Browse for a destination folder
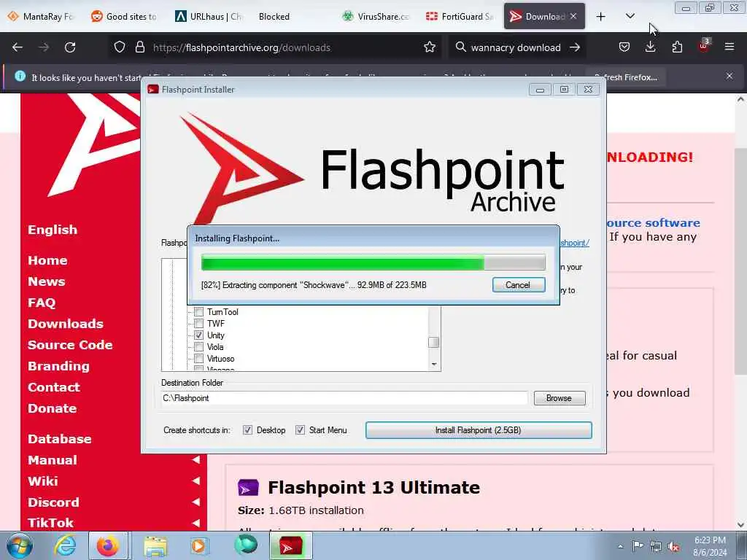The image size is (747, 560). coord(560,398)
